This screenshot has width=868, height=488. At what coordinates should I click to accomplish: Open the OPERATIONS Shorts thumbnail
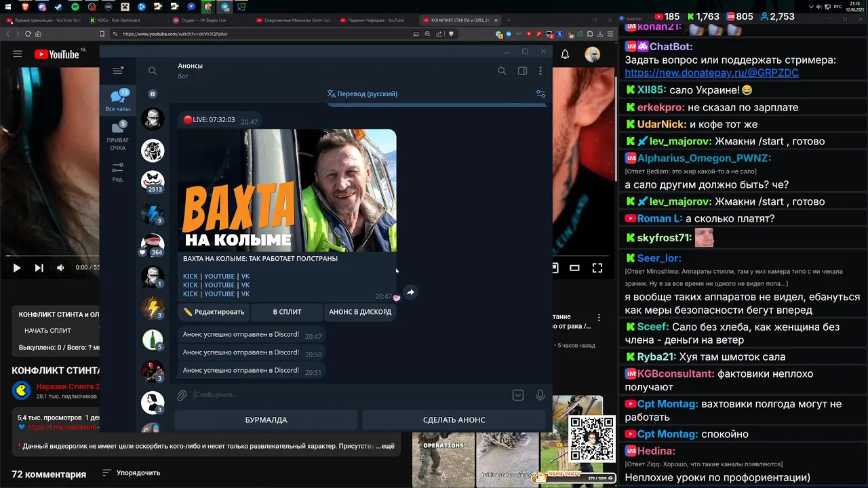pos(443,460)
